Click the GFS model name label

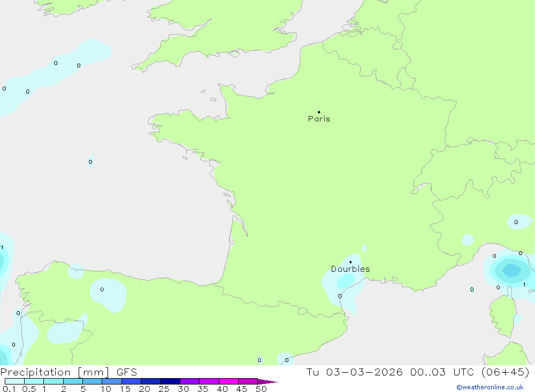click(127, 372)
